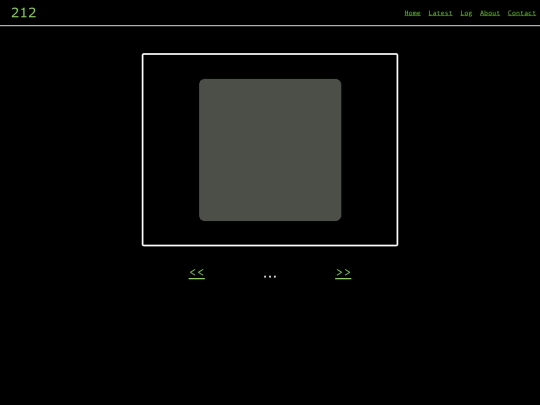The height and width of the screenshot is (405, 540).
Task: Open the Log link in header
Action: click(466, 13)
